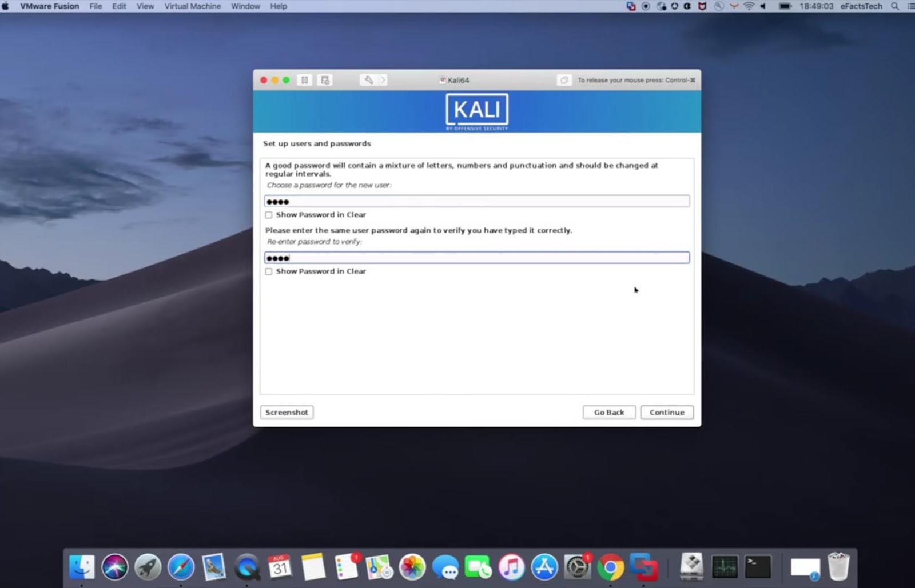The width and height of the screenshot is (915, 588).
Task: Click the battery status icon
Action: pyautogui.click(x=785, y=6)
